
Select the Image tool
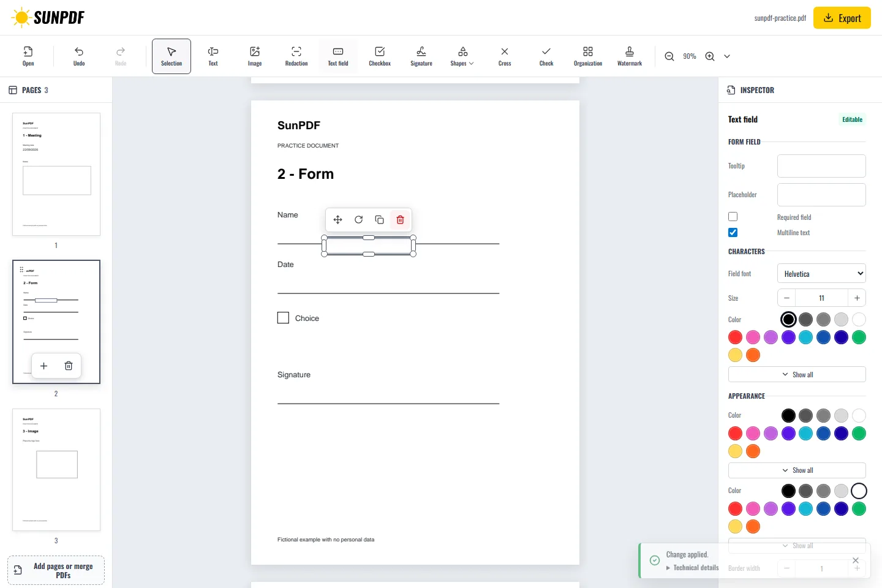tap(255, 56)
